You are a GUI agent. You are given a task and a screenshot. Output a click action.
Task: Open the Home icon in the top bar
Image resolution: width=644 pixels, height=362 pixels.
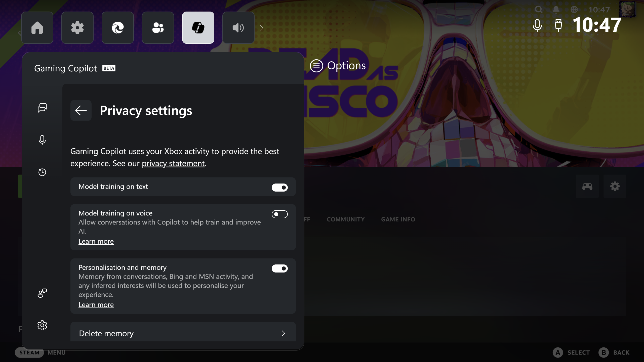(37, 27)
